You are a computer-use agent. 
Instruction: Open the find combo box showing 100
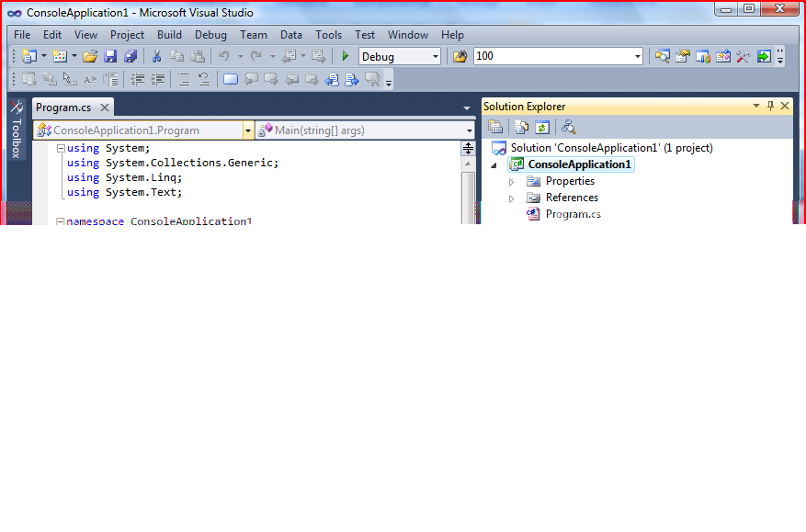pyautogui.click(x=638, y=57)
